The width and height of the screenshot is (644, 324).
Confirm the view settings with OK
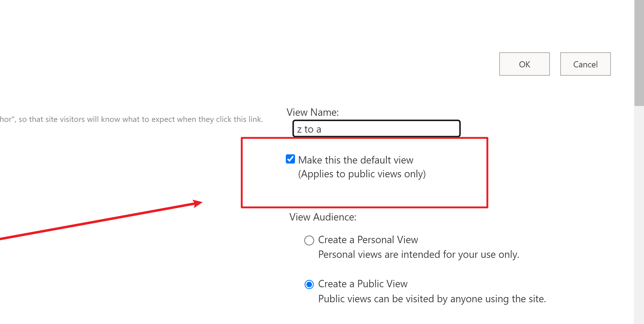(524, 64)
